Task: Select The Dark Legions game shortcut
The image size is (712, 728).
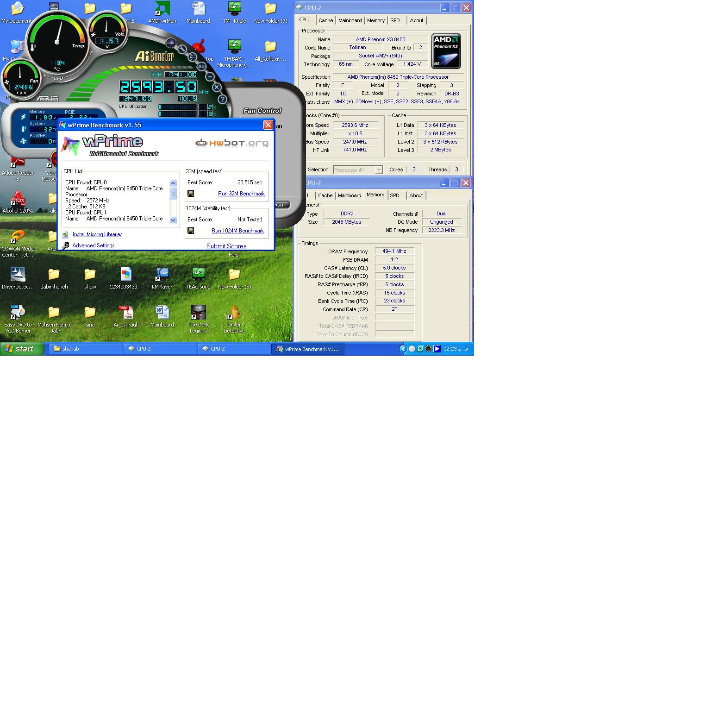Action: click(198, 320)
